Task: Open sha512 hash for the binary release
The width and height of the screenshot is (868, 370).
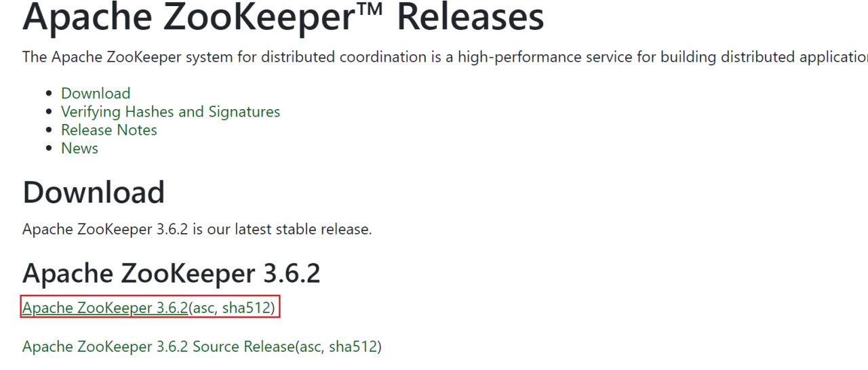Action: (247, 308)
